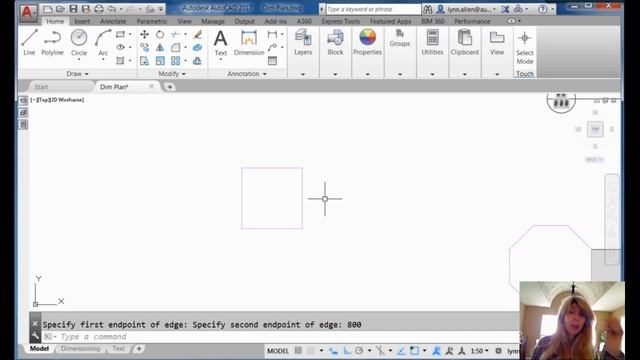This screenshot has width=640, height=360.
Task: Toggle annotation visibility icon in status bar
Action: point(436,351)
